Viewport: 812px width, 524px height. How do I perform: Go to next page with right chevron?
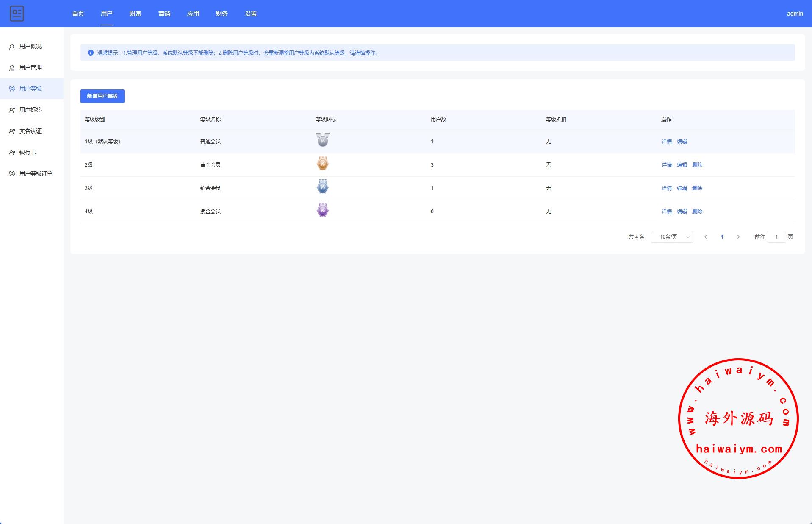click(738, 237)
